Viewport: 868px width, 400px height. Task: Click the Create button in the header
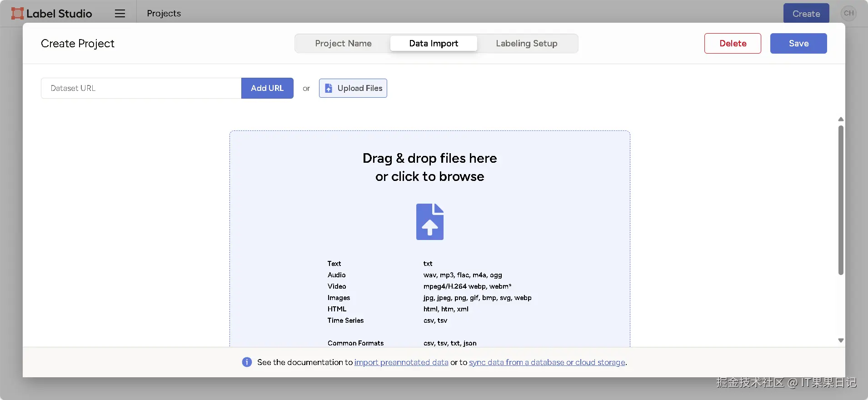tap(806, 14)
